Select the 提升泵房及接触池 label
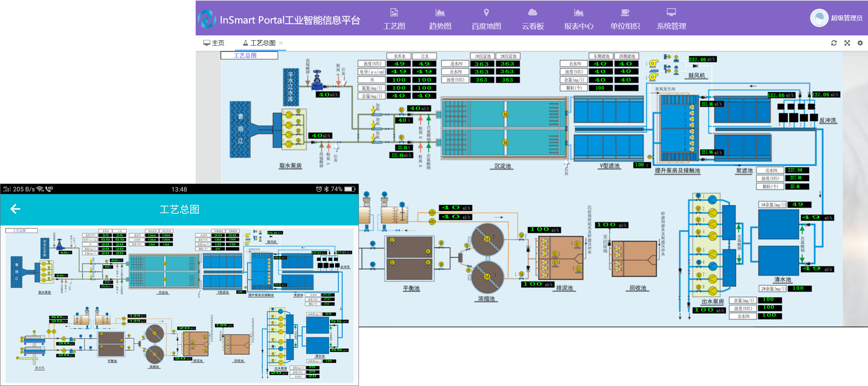868x386 pixels. [677, 171]
